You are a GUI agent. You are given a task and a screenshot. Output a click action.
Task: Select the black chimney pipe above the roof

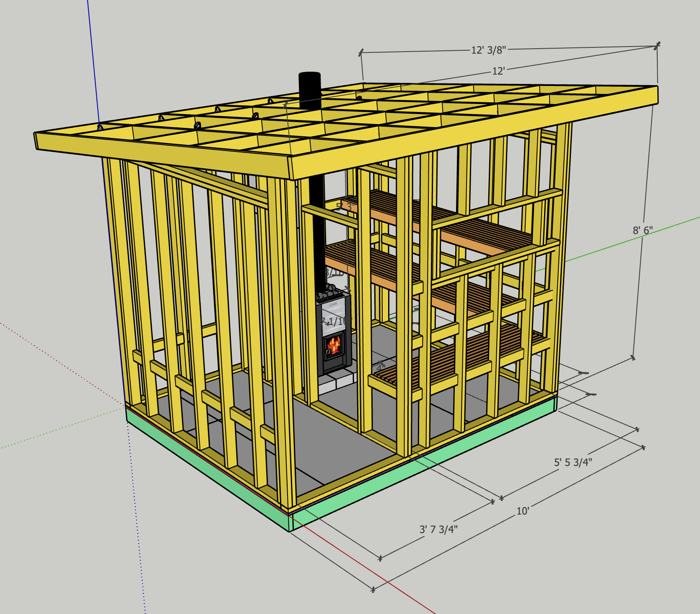310,90
